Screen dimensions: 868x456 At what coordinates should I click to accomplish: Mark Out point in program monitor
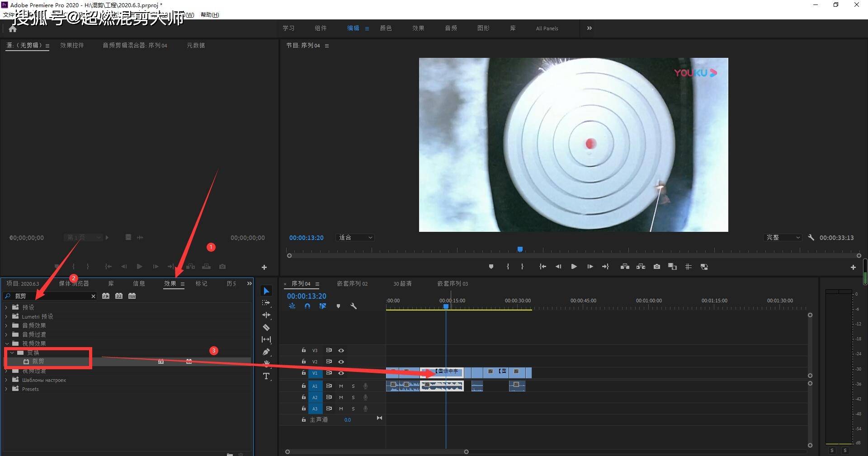click(x=522, y=267)
